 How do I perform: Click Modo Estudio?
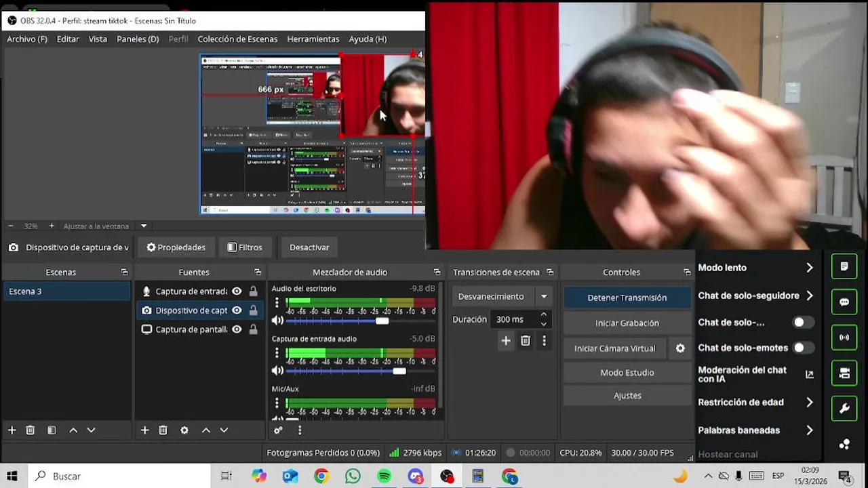pyautogui.click(x=627, y=373)
